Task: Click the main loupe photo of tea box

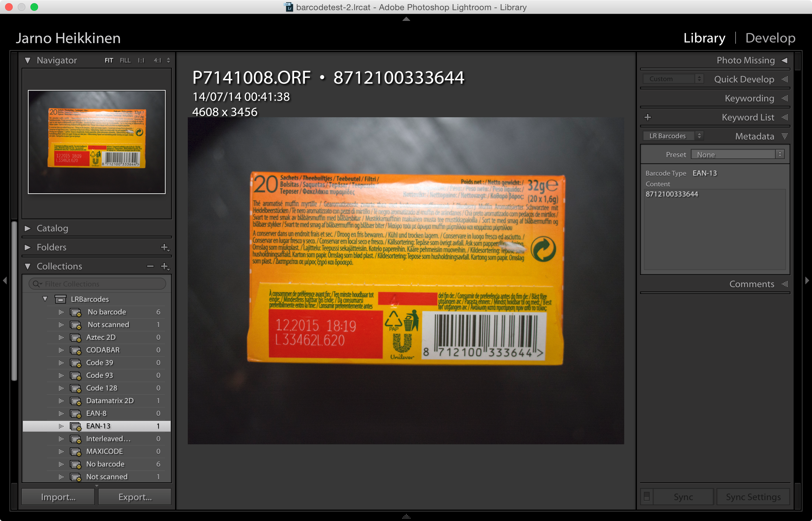Action: coord(406,281)
